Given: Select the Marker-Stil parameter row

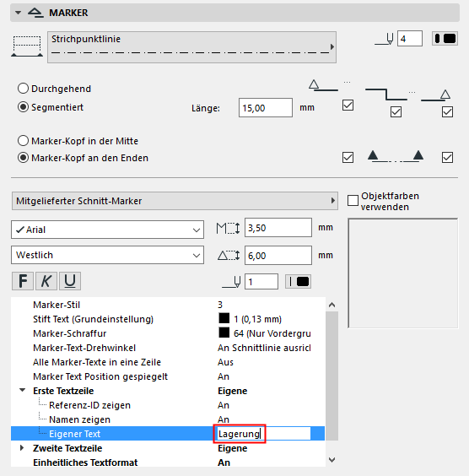Looking at the screenshot, I should click(x=168, y=305).
